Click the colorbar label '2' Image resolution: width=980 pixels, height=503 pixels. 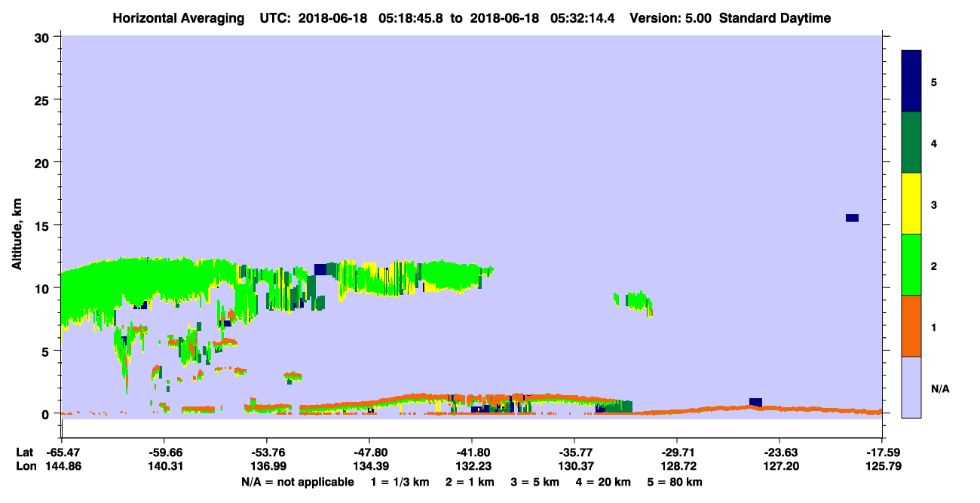coord(934,265)
